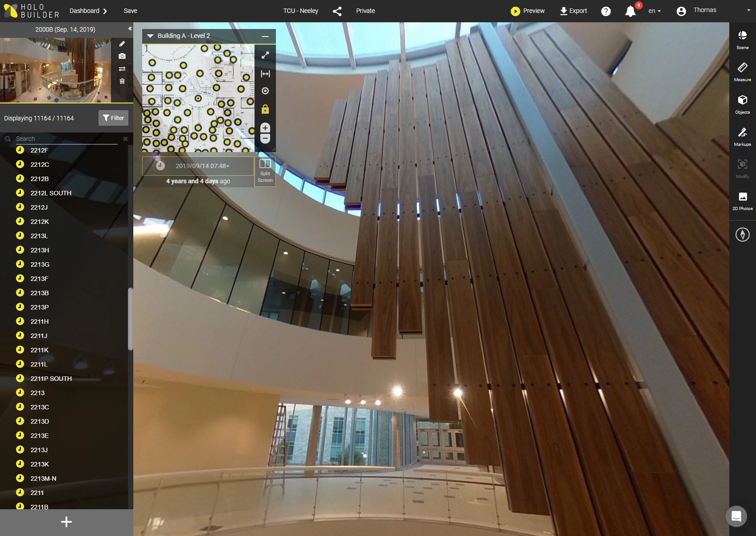The width and height of the screenshot is (756, 536).
Task: Click the Filter button
Action: (113, 118)
